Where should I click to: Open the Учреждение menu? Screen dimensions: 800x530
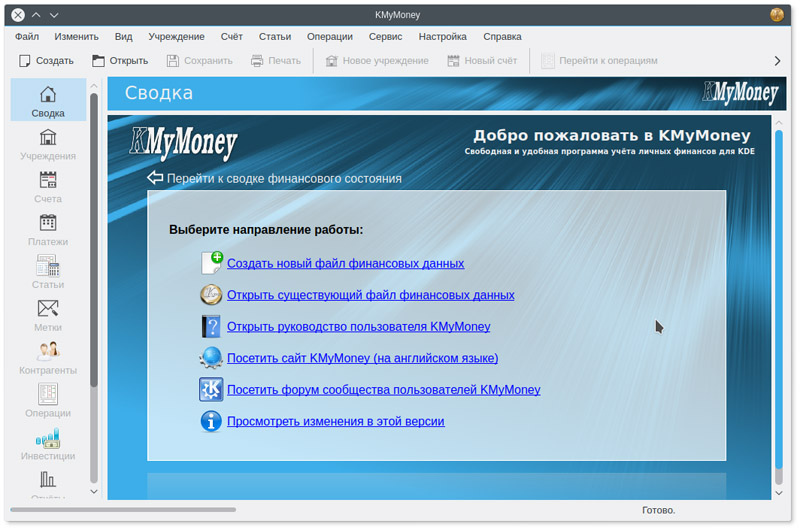pos(177,37)
